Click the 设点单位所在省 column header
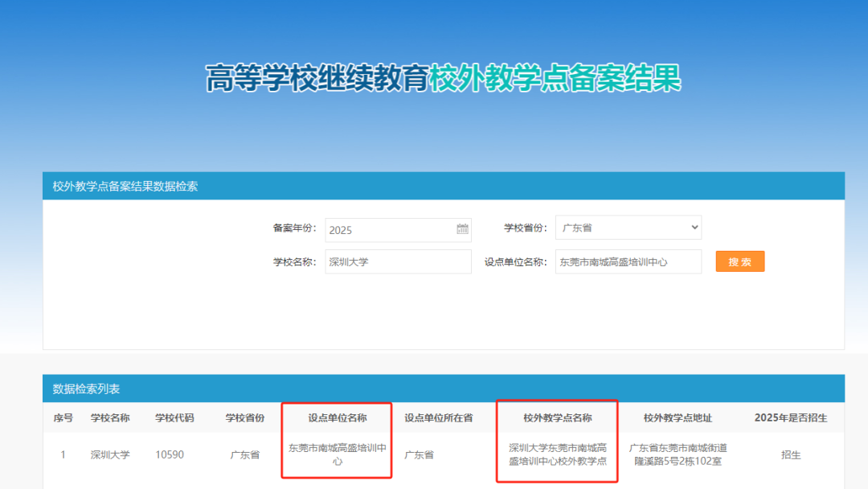Screen dimensions: 868x489 pyautogui.click(x=438, y=418)
